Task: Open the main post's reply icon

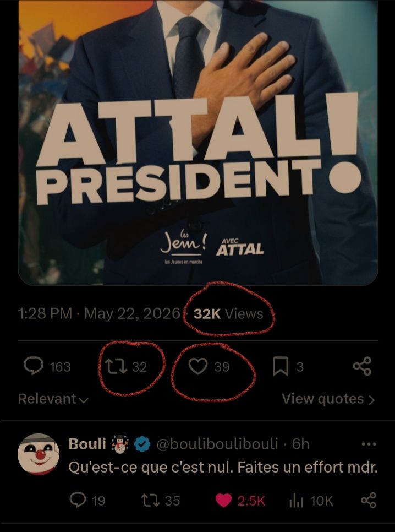Action: pos(34,366)
